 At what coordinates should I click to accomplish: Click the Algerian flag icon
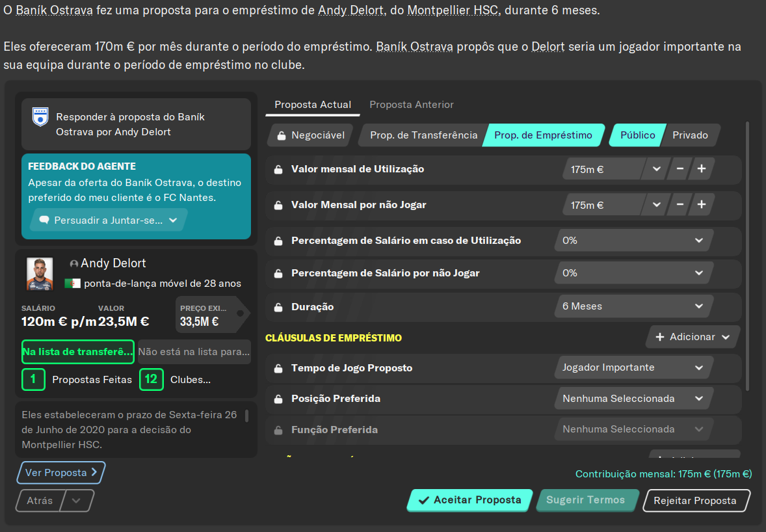[x=72, y=284]
